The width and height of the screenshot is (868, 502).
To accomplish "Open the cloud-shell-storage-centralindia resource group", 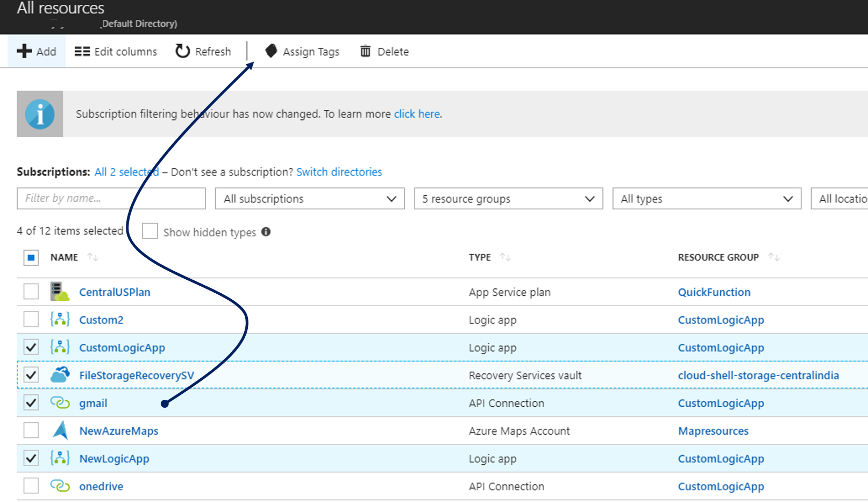I will coord(758,375).
